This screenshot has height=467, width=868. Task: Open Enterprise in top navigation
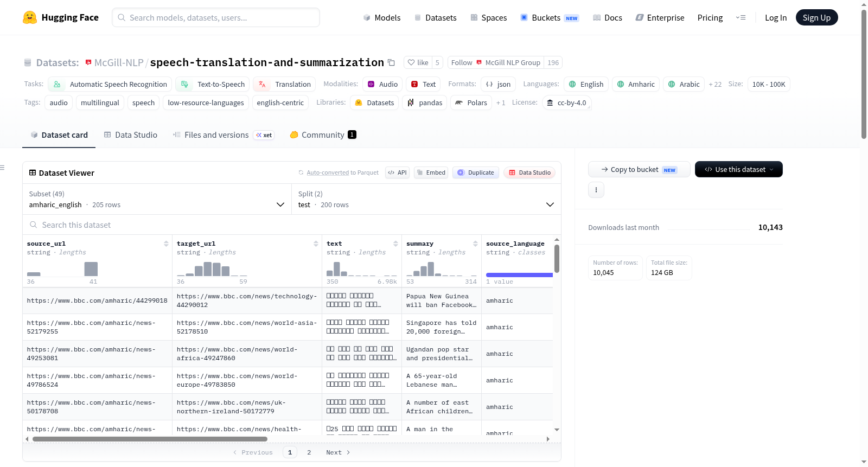click(660, 17)
